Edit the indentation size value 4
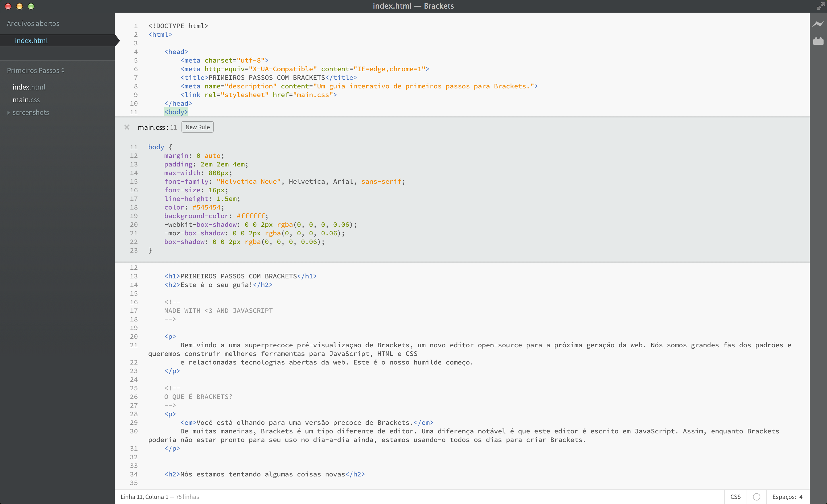 (x=801, y=497)
